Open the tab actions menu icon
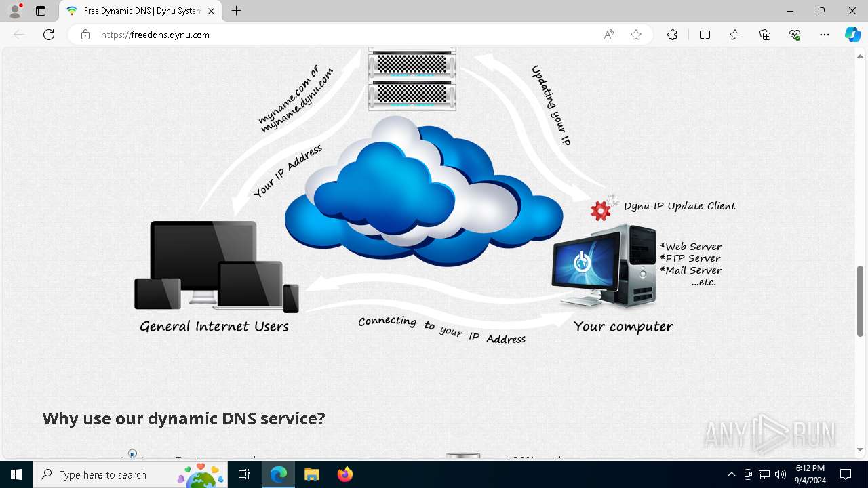Image resolution: width=868 pixels, height=488 pixels. [x=41, y=11]
